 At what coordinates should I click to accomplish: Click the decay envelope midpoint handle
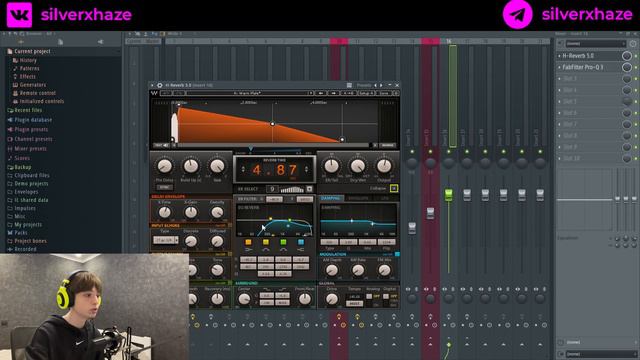[273, 124]
